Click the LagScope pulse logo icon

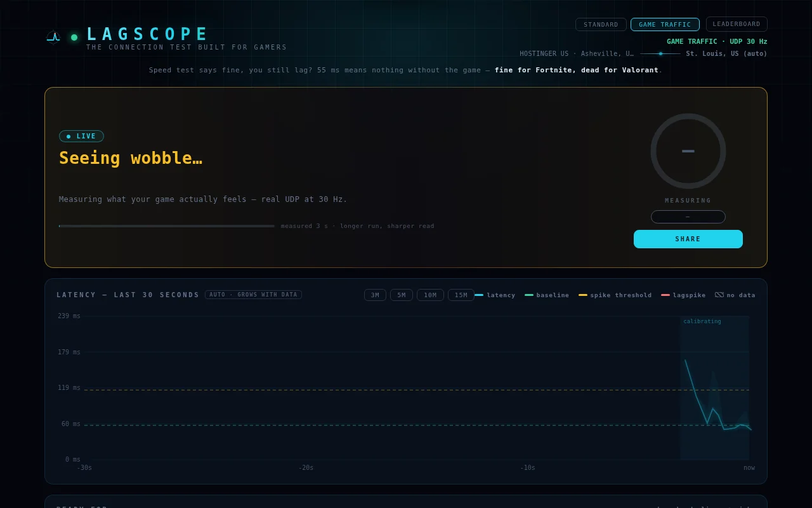pyautogui.click(x=53, y=37)
